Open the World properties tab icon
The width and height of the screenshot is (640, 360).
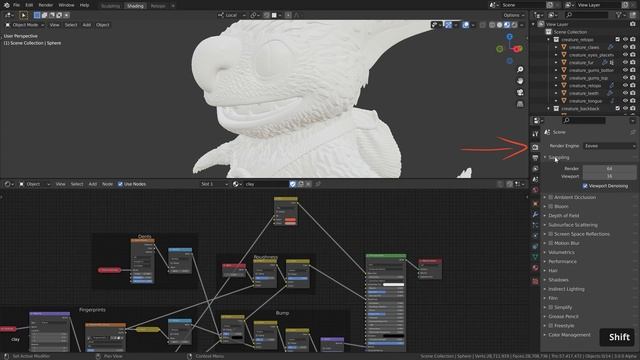point(535,190)
